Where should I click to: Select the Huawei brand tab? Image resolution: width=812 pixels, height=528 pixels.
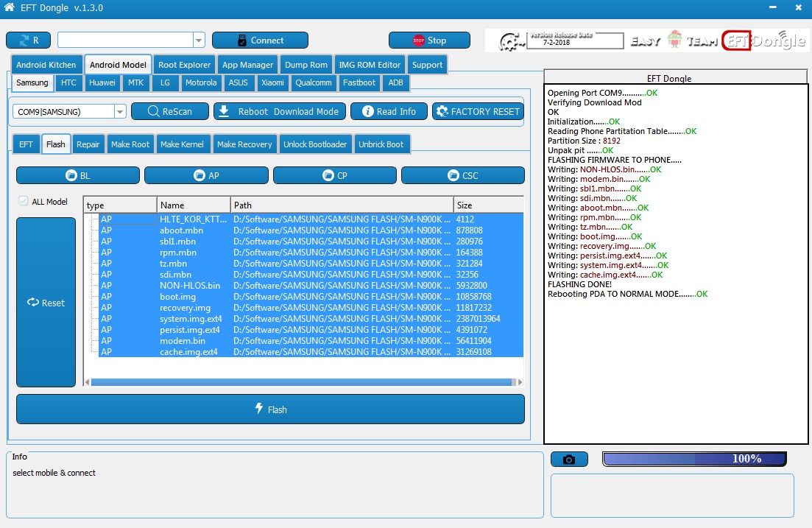102,82
